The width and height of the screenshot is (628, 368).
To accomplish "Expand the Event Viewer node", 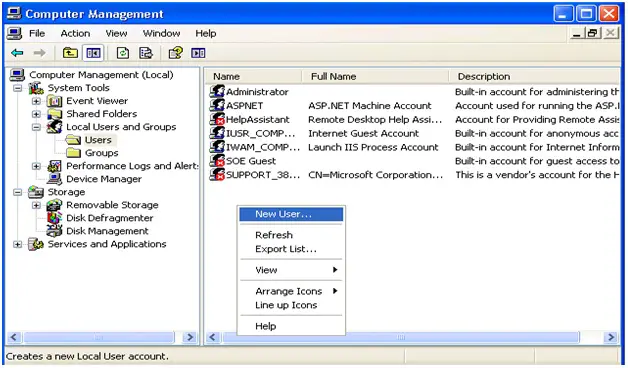I will click(36, 101).
